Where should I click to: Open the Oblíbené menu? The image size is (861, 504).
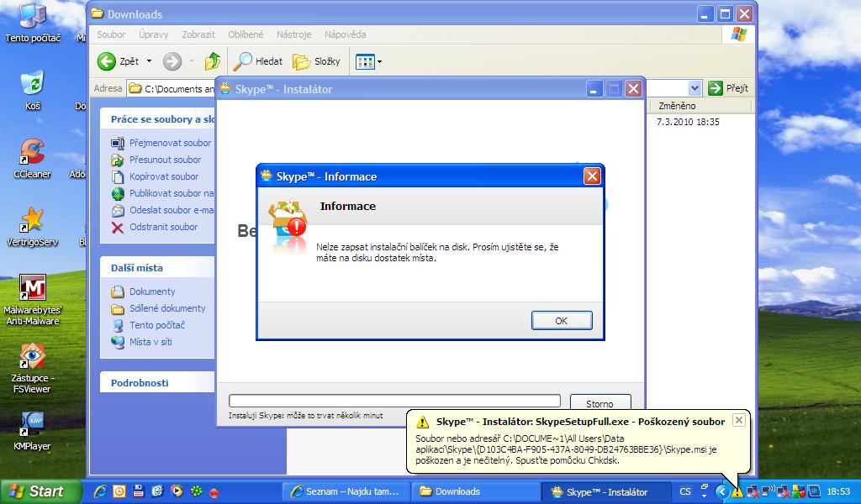point(246,34)
